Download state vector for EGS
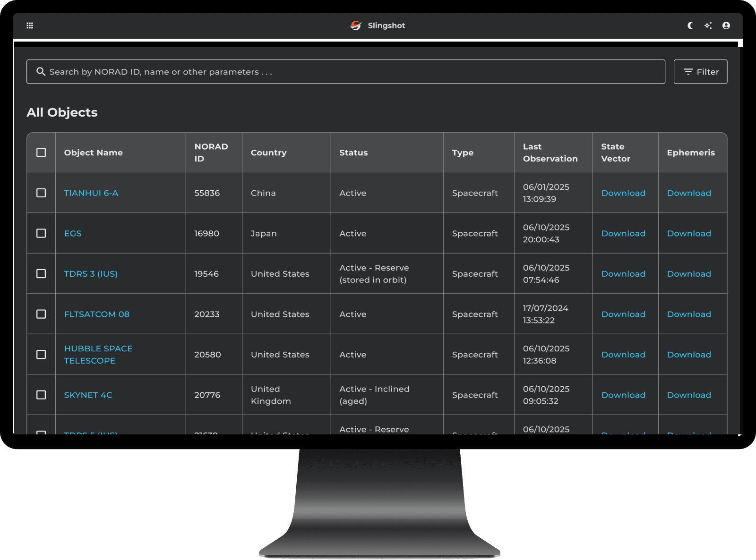This screenshot has height=560, width=756. (623, 233)
